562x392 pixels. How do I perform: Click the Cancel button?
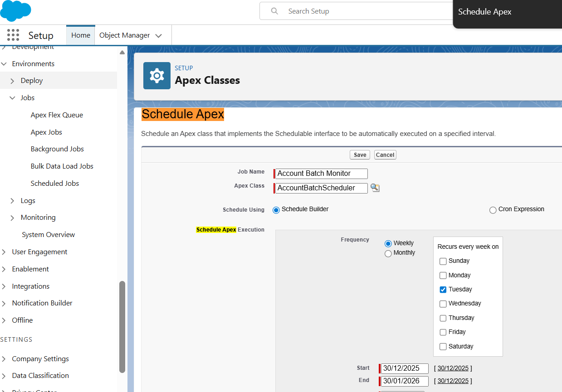tap(385, 155)
